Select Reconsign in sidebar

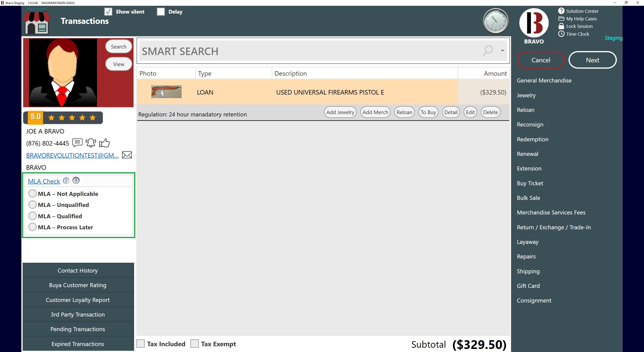pyautogui.click(x=530, y=124)
